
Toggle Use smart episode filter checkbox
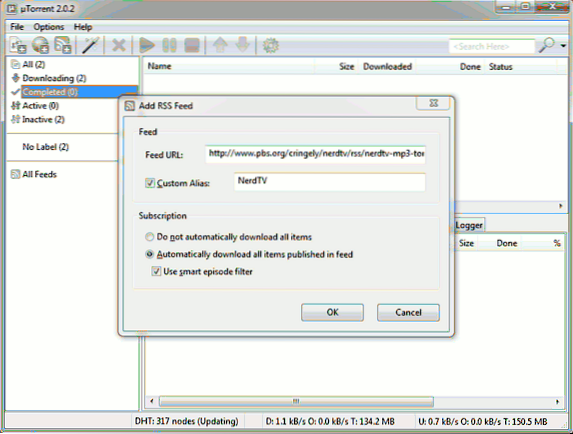(156, 271)
